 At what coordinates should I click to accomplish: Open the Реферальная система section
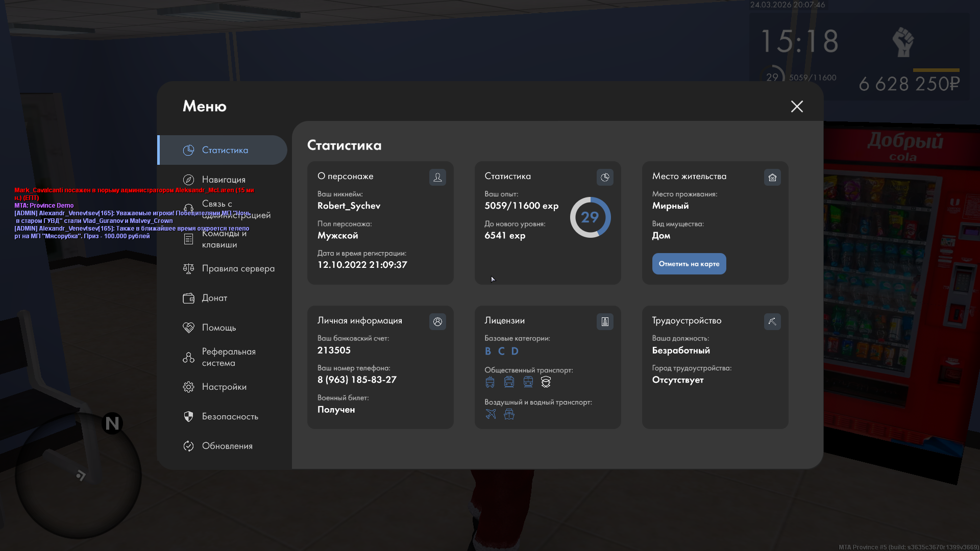pos(228,357)
